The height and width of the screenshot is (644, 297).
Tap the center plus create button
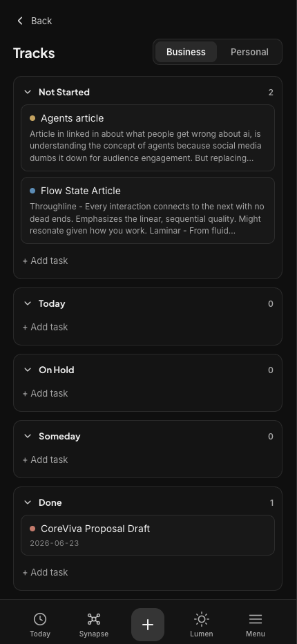coord(148,624)
